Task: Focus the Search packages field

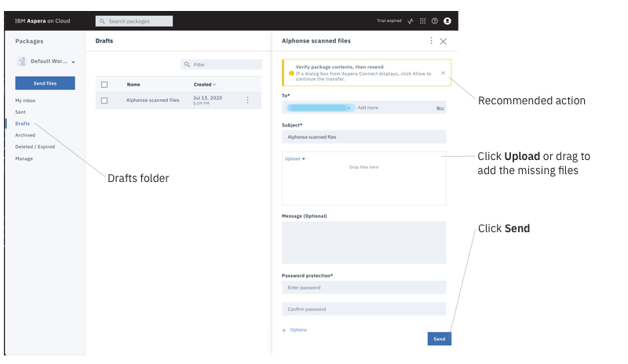Action: point(134,21)
